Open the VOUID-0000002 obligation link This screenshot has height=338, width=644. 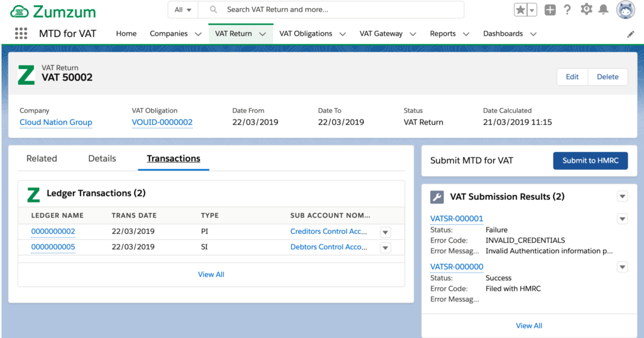pyautogui.click(x=162, y=123)
